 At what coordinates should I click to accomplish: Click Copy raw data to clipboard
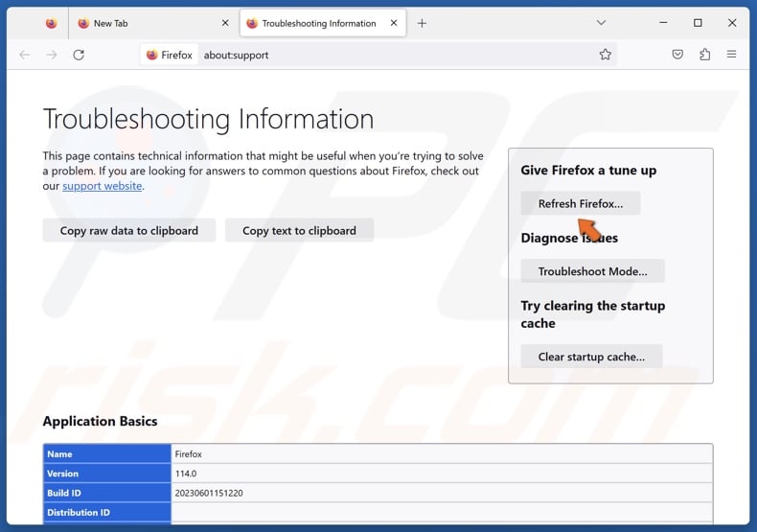point(129,231)
